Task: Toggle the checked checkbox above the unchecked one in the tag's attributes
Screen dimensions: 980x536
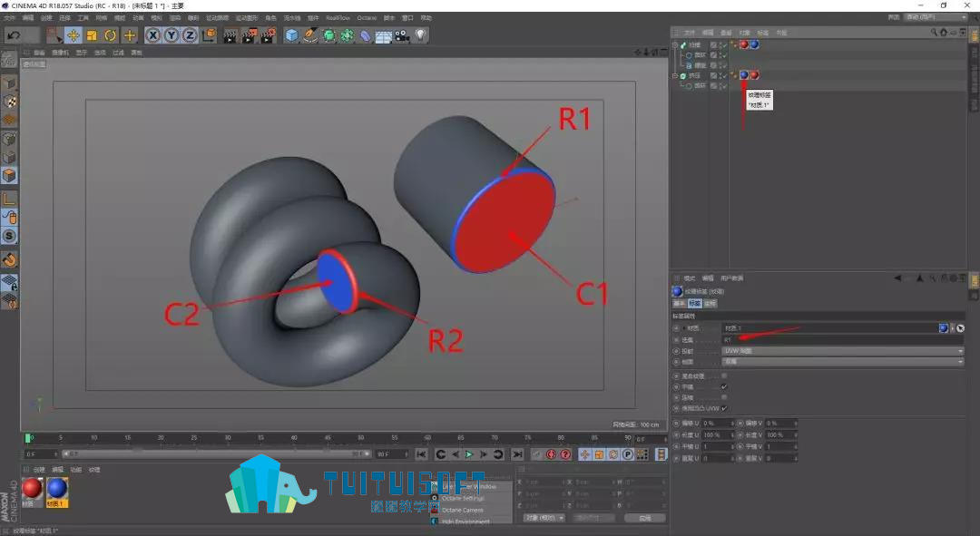Action: point(724,386)
